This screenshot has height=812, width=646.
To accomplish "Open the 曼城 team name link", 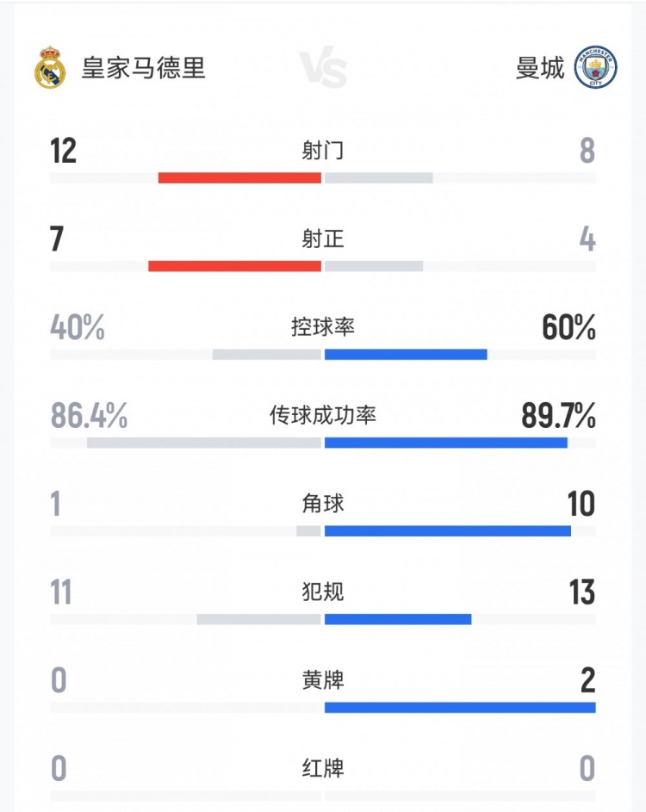I will pyautogui.click(x=540, y=68).
